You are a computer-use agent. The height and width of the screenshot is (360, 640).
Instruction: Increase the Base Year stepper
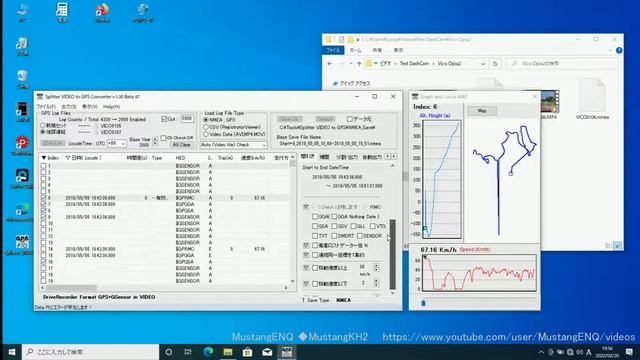tap(155, 139)
